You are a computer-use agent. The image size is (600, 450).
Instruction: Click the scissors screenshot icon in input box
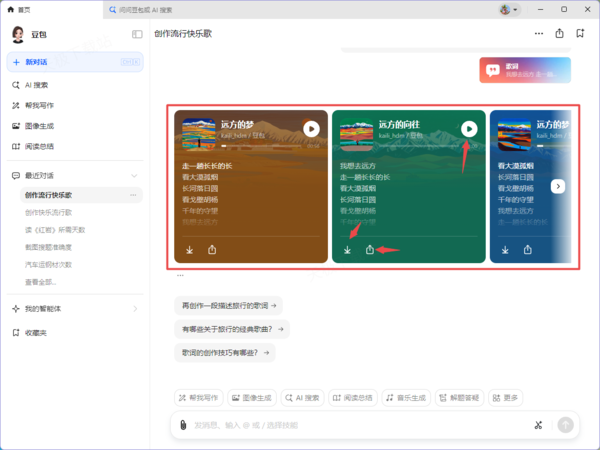click(538, 425)
